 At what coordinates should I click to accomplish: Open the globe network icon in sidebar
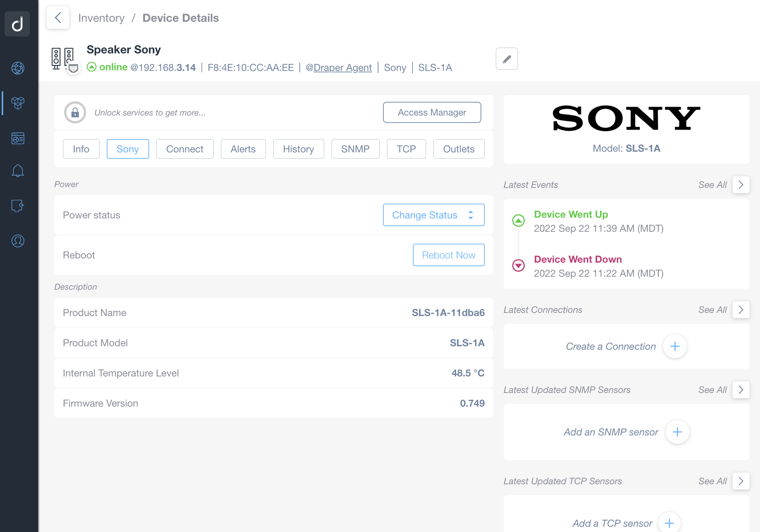(x=18, y=68)
